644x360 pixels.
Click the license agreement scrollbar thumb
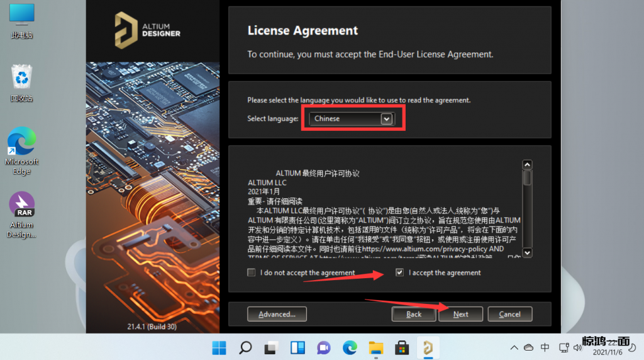pyautogui.click(x=527, y=178)
